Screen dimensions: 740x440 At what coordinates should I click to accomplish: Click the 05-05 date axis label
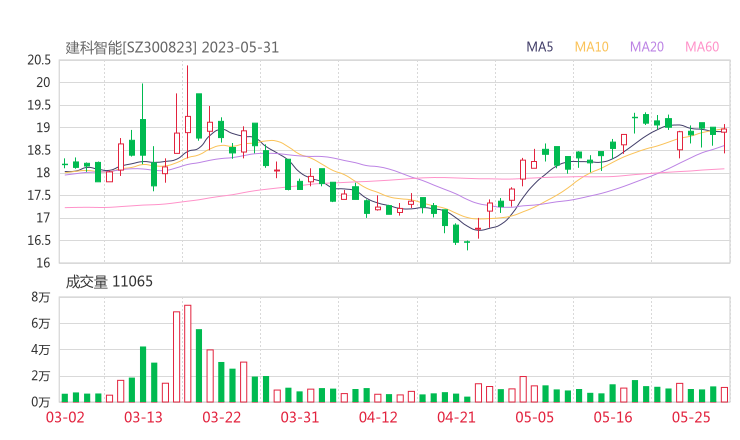click(x=534, y=417)
